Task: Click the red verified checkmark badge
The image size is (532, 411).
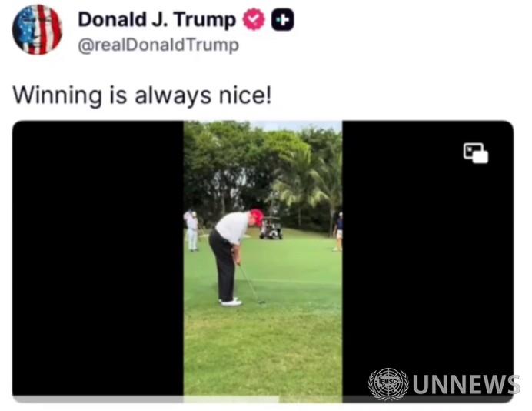Action: click(254, 20)
